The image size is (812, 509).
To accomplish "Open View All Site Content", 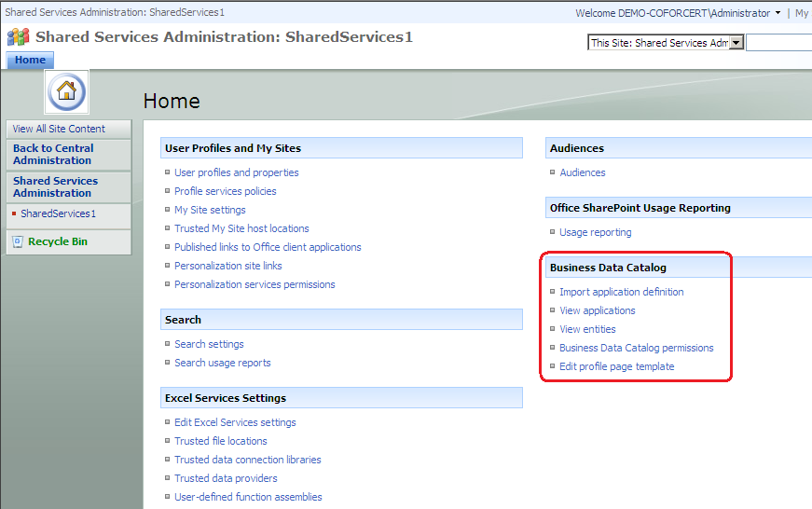I will click(59, 129).
